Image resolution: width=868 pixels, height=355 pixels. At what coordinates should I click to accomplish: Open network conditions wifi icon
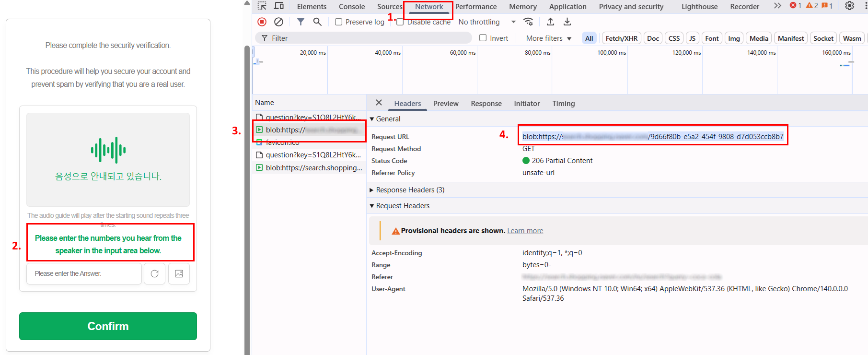click(528, 22)
